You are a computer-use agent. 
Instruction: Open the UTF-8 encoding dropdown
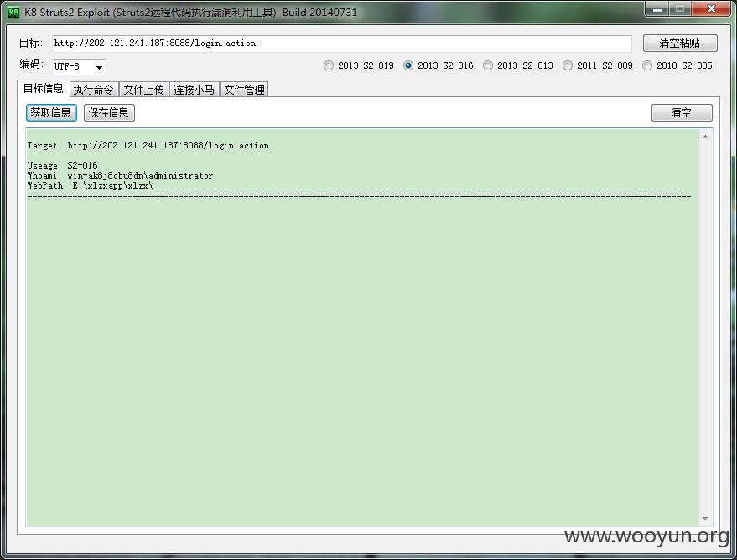pos(79,67)
